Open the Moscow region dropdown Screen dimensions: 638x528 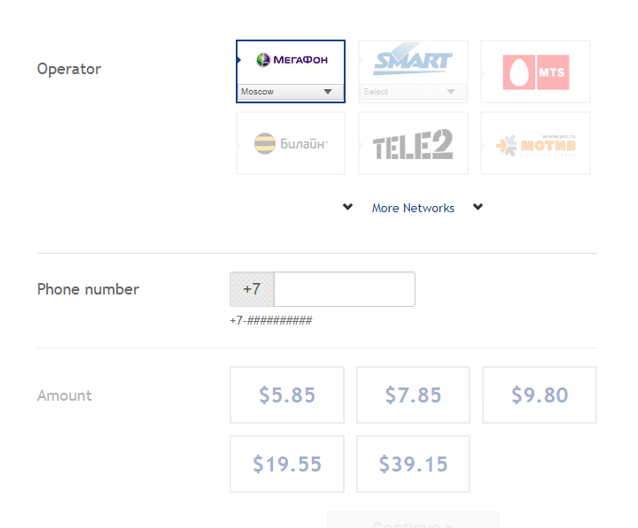tap(290, 92)
